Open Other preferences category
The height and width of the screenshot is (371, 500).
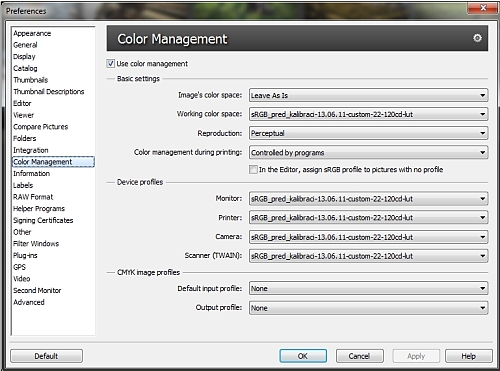click(x=22, y=232)
